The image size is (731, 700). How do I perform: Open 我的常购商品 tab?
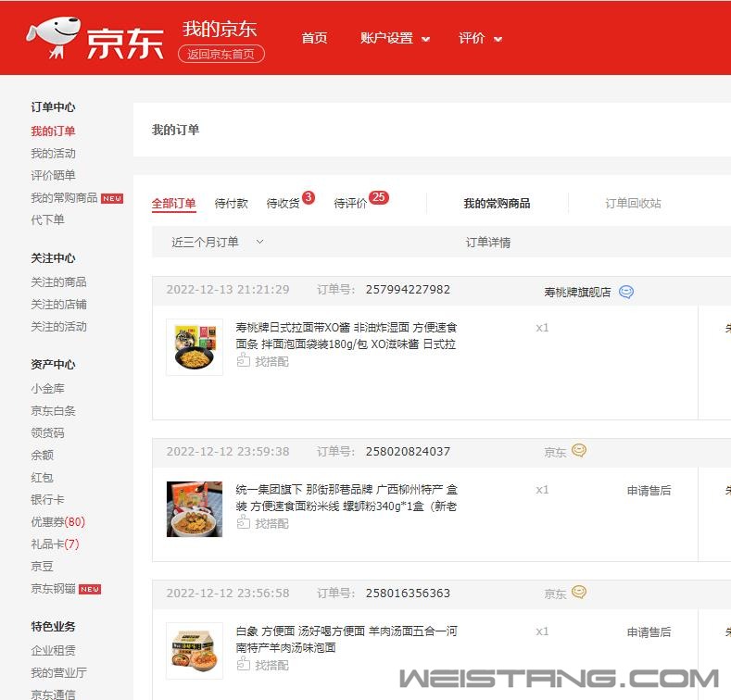pyautogui.click(x=497, y=204)
